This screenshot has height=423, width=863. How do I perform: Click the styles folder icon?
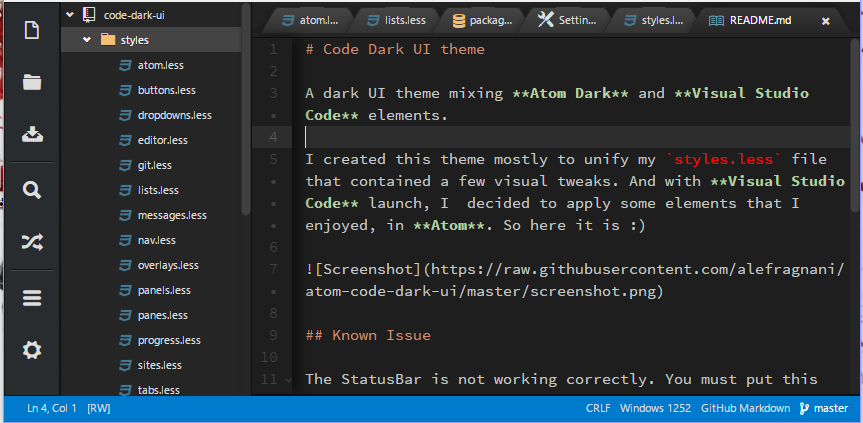pyautogui.click(x=108, y=40)
